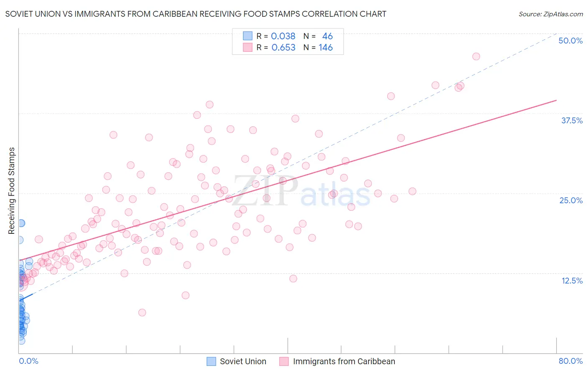This screenshot has width=588, height=373.
Task: Click the Receiving Food Stamps axis label
Action: [x=12, y=191]
